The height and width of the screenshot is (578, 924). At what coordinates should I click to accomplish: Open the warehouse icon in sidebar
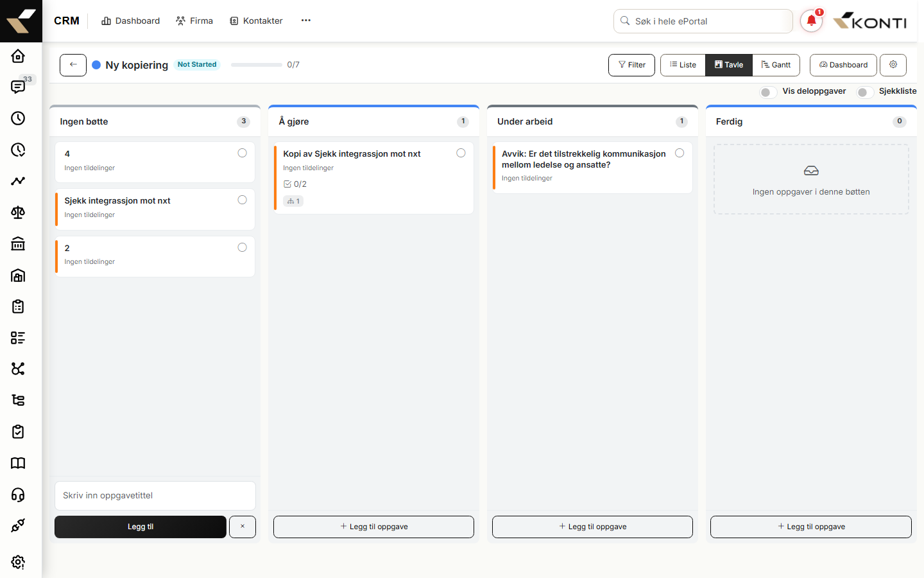[x=18, y=275]
